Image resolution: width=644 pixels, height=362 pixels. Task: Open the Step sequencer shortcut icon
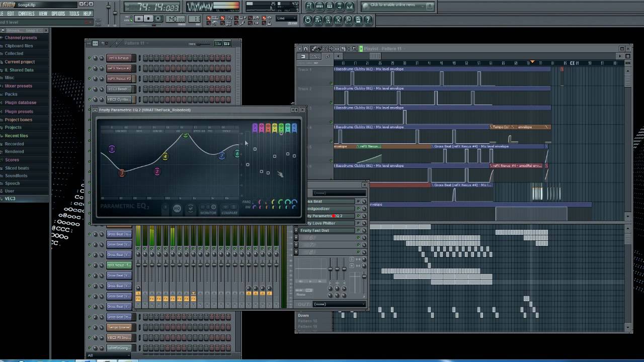319,6
